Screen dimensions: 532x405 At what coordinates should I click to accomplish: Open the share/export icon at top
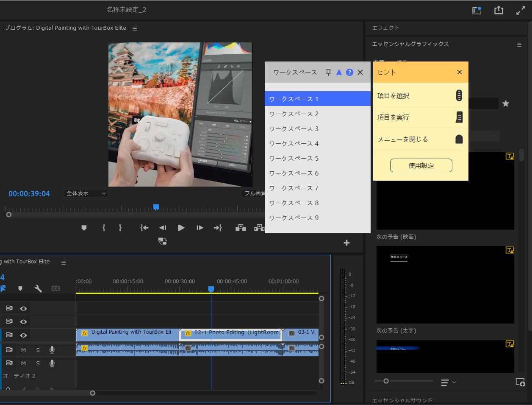pos(499,10)
